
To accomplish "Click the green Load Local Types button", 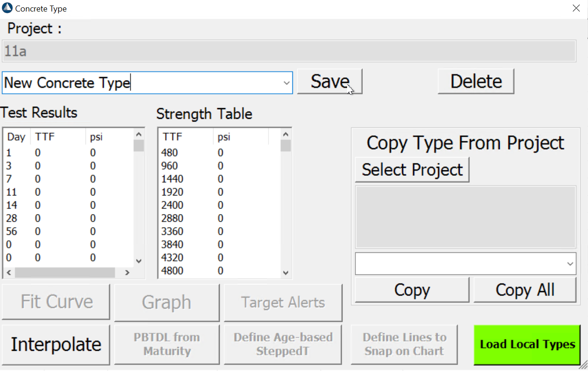I will [x=527, y=344].
